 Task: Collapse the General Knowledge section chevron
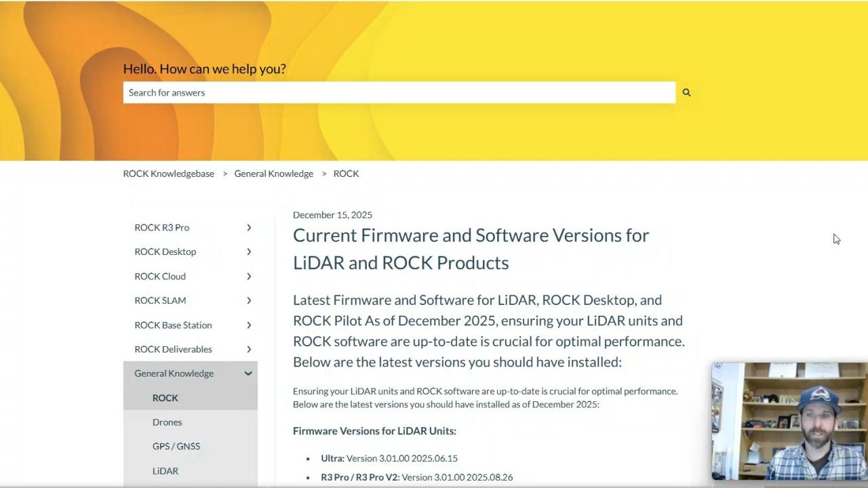(x=248, y=373)
